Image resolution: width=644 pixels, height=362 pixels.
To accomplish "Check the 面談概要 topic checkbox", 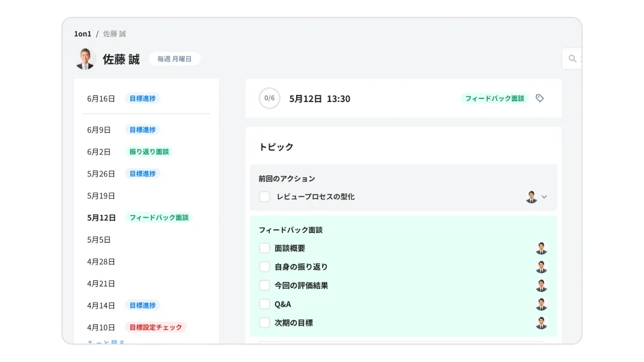I will 264,247.
